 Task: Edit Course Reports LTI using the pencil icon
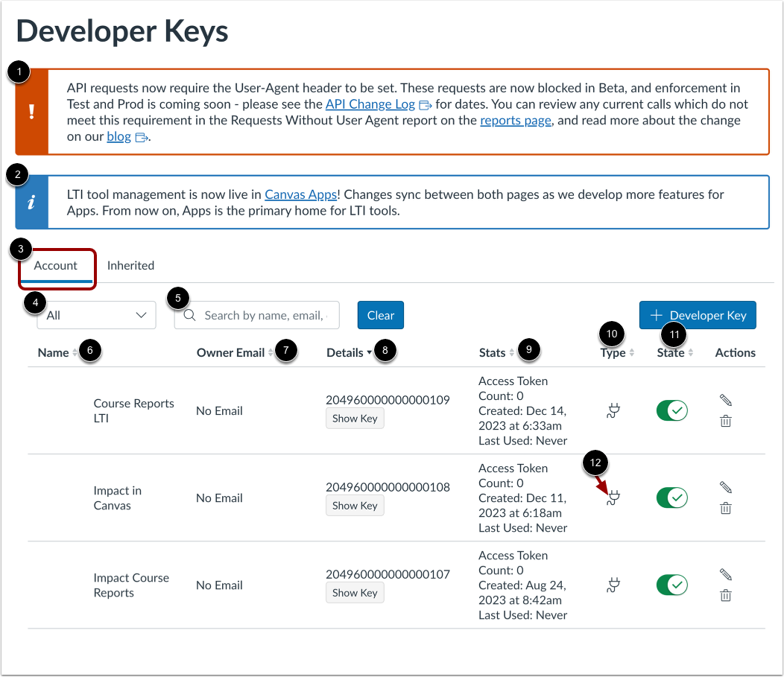click(725, 400)
